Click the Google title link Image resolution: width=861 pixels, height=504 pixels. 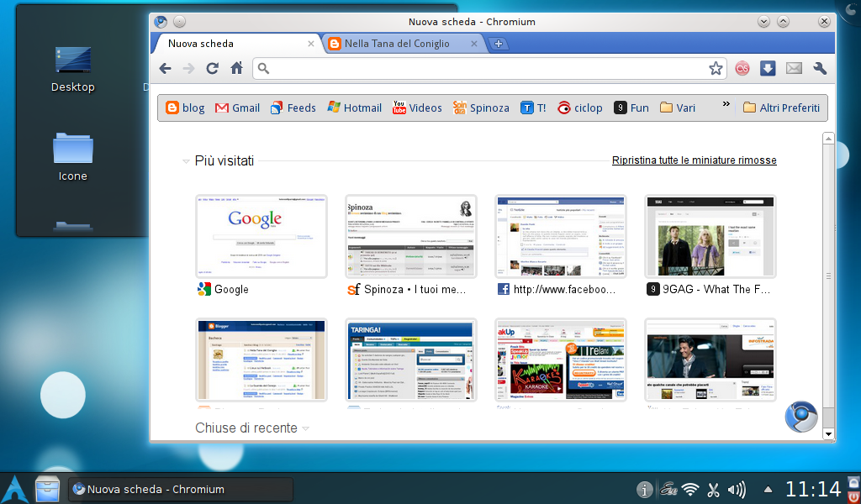pyautogui.click(x=231, y=290)
